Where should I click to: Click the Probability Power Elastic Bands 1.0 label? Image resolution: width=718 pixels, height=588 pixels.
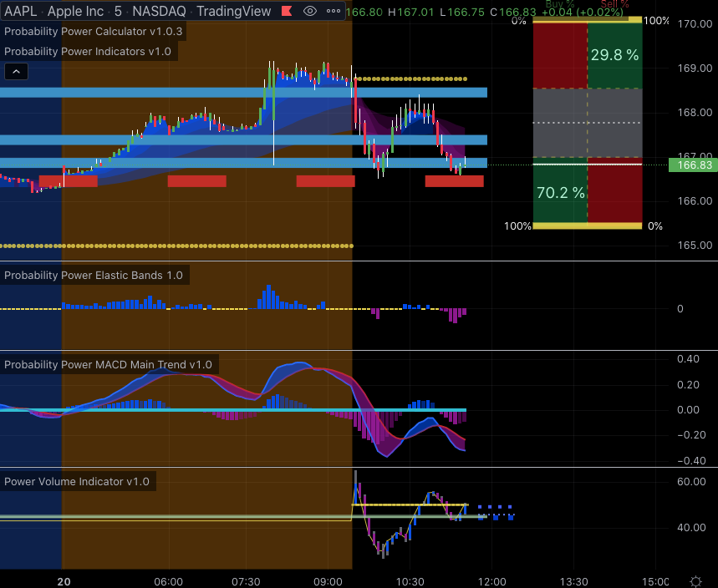(x=94, y=275)
